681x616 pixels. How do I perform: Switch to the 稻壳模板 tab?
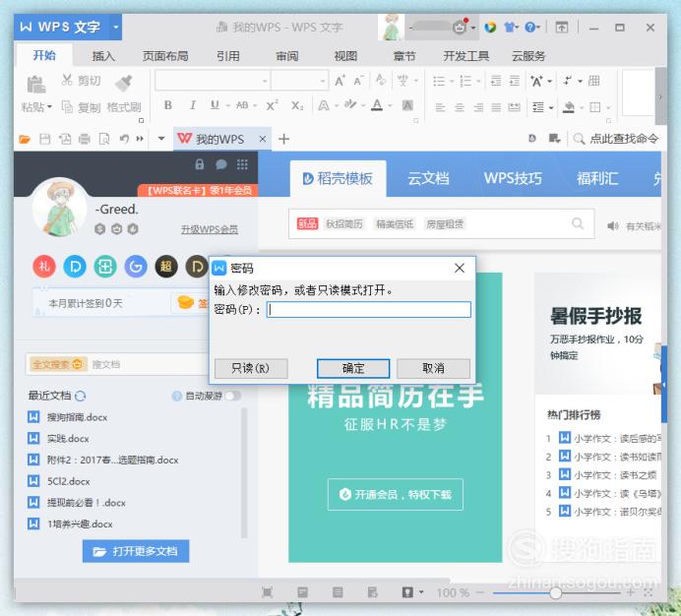pos(338,178)
